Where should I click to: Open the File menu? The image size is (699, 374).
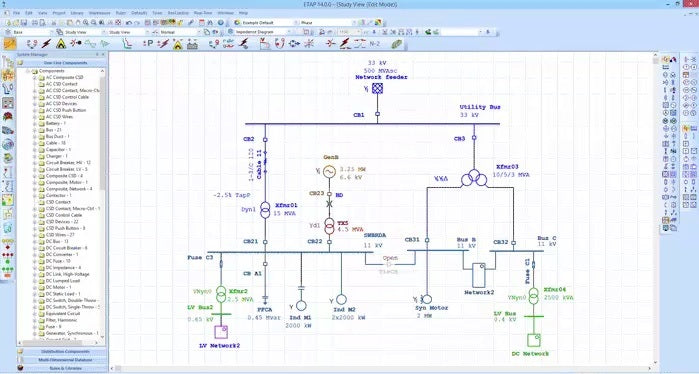(x=16, y=13)
